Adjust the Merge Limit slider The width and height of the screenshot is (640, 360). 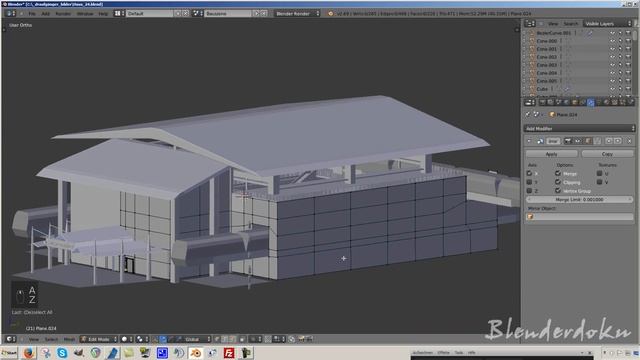579,200
